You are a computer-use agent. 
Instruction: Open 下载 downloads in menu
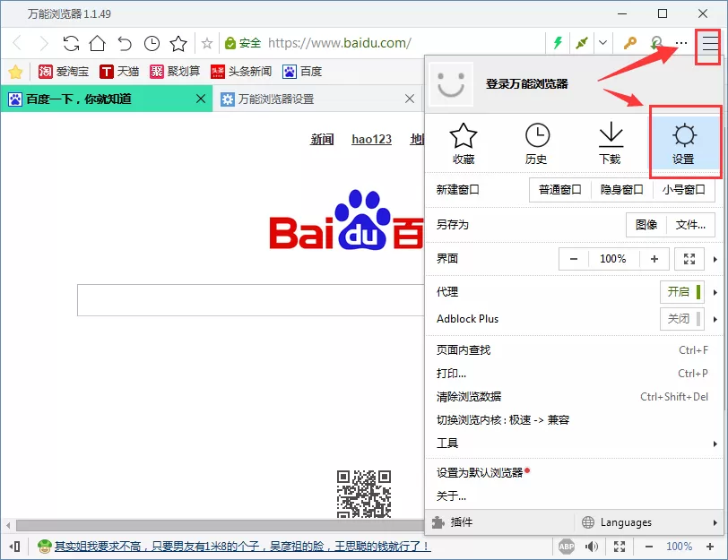tap(610, 143)
